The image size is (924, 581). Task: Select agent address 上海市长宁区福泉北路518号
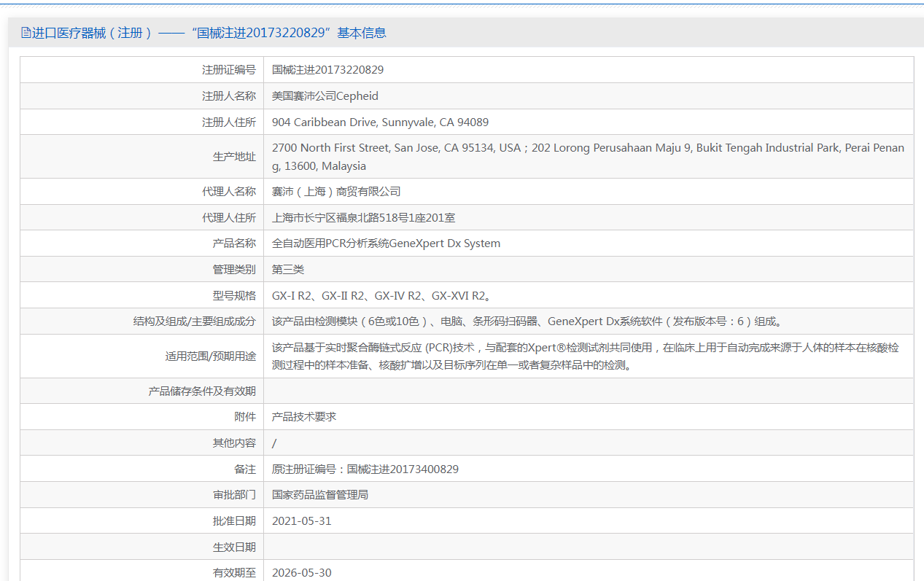363,218
